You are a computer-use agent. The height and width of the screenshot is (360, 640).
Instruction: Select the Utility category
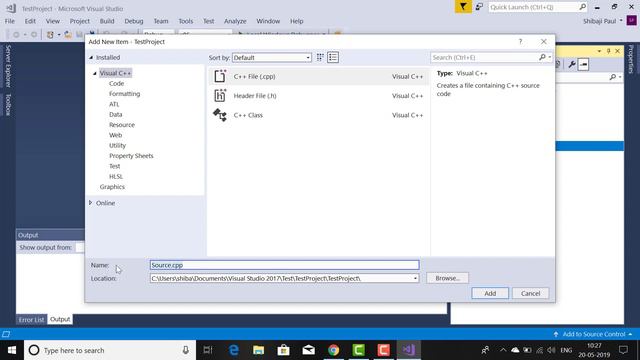(117, 145)
